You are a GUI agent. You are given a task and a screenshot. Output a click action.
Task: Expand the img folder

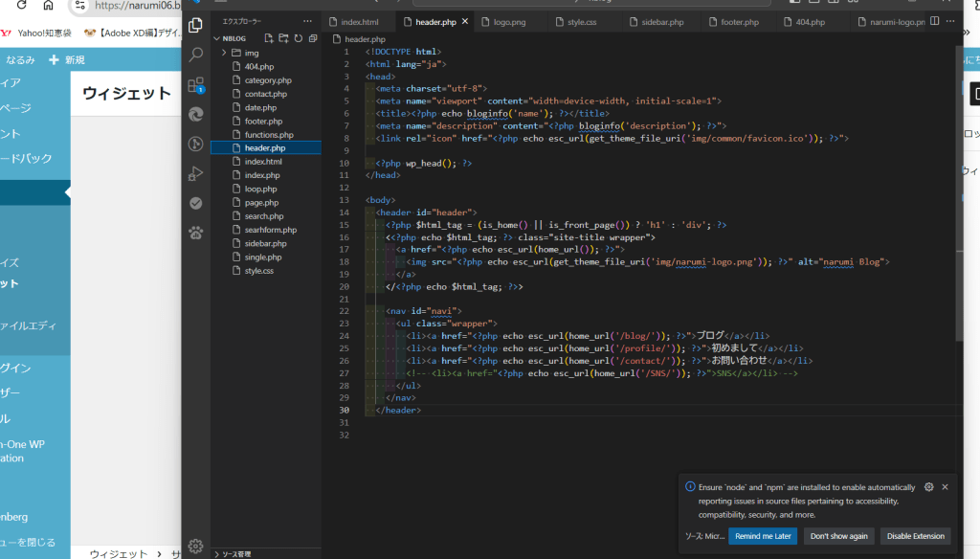(252, 54)
